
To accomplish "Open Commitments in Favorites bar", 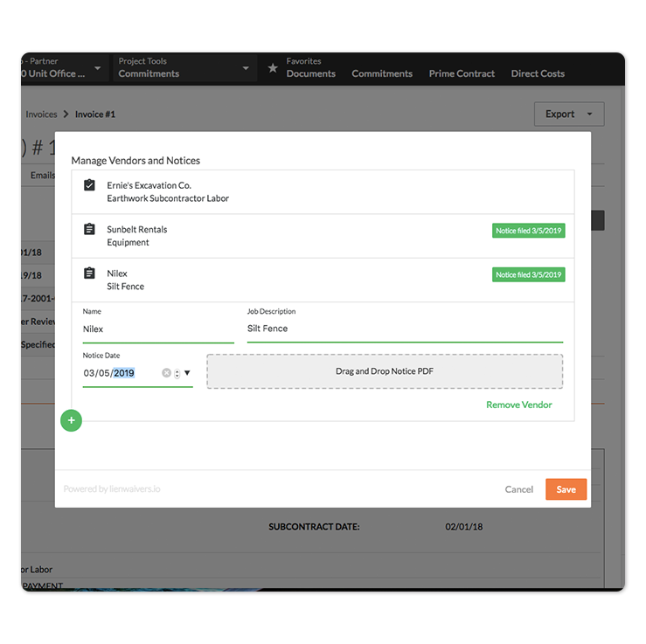I will 382,73.
